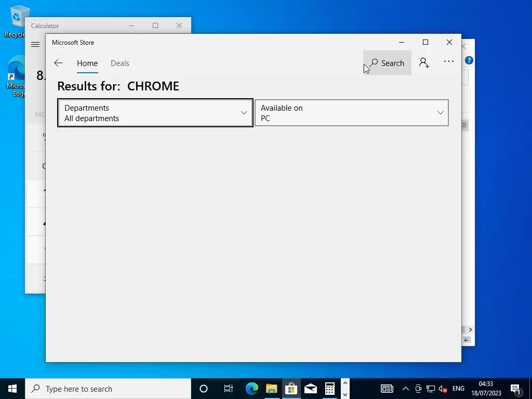Click the taskbar scroll up arrow
The image size is (532, 399).
click(345, 383)
